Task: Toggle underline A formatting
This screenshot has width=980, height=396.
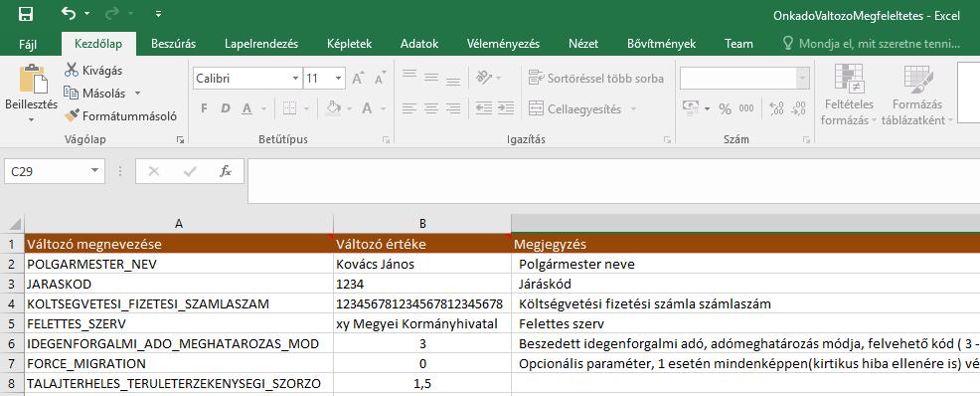Action: (246, 108)
